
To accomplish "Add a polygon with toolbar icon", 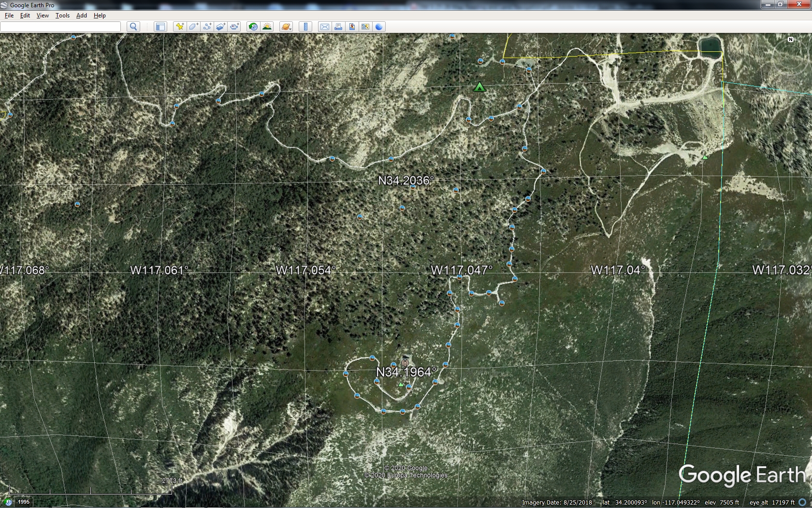I will 193,27.
